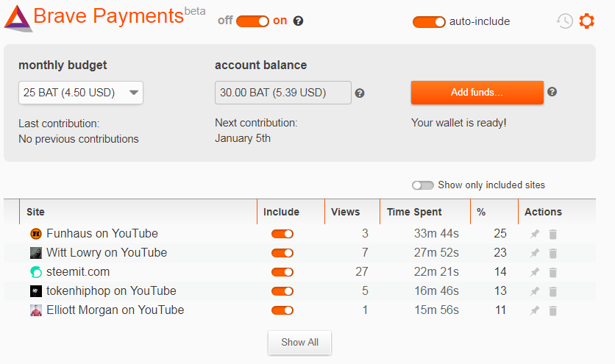Click the '33m 44s' time spent value
Screen dimensions: 615x364
pos(436,233)
